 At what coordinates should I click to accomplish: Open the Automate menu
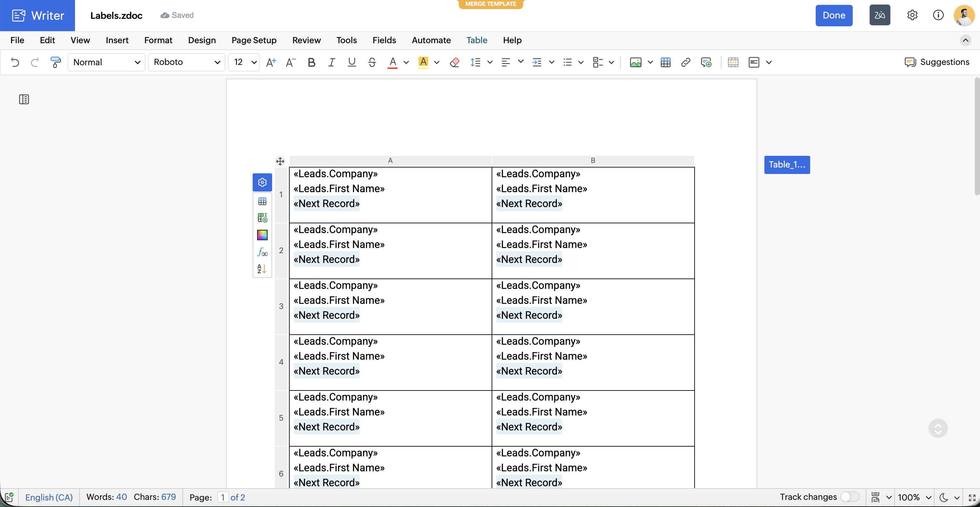click(x=431, y=40)
